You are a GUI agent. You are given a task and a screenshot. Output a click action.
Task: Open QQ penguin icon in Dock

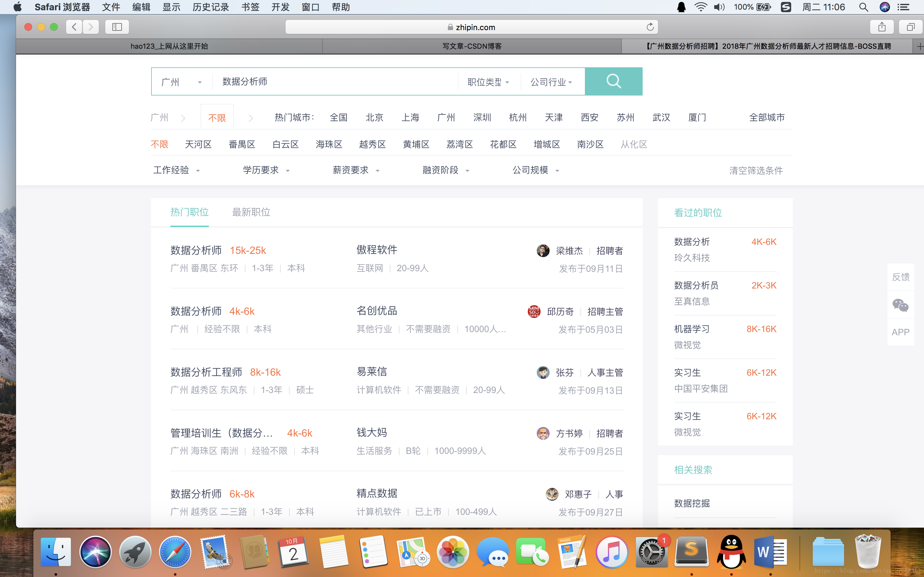point(731,552)
